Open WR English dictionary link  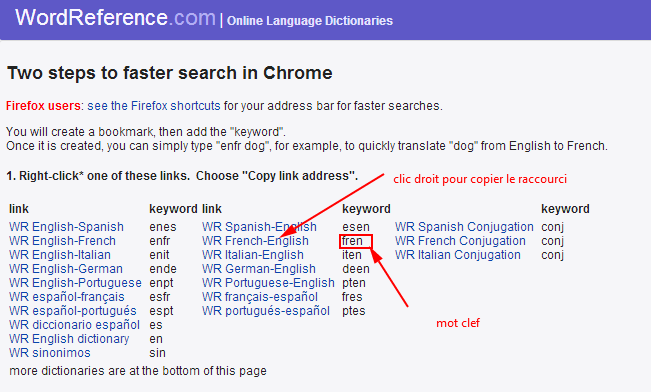[69, 339]
